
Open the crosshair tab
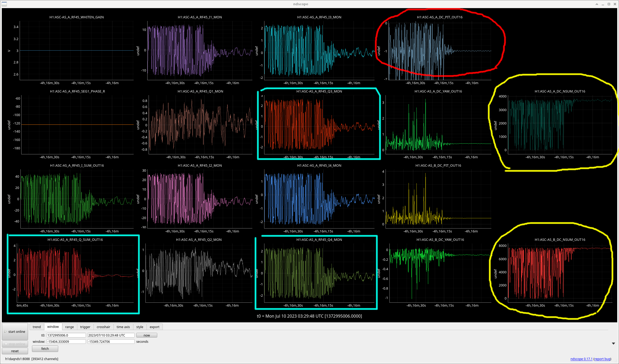point(103,327)
